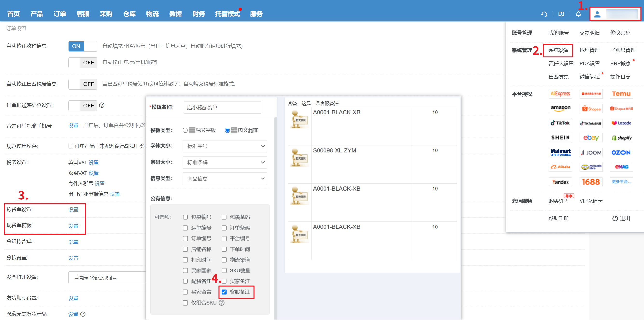Click 设置 link for 配货单模板
Screen dimensions: 644x320
click(x=73, y=226)
